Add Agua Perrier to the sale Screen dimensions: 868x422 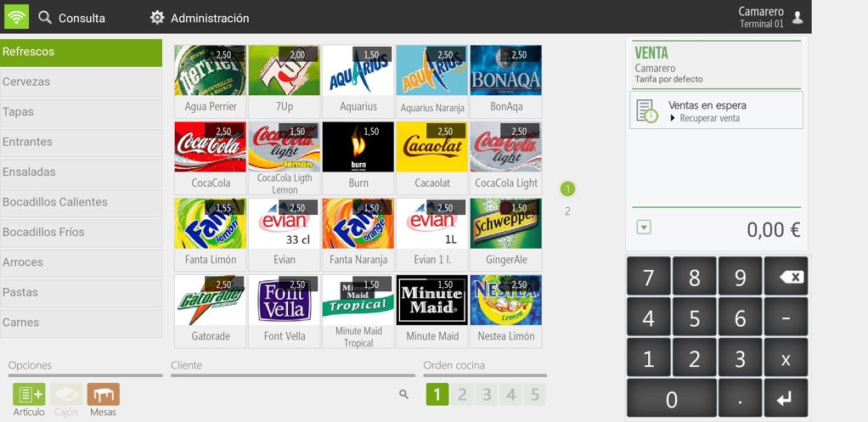211,82
